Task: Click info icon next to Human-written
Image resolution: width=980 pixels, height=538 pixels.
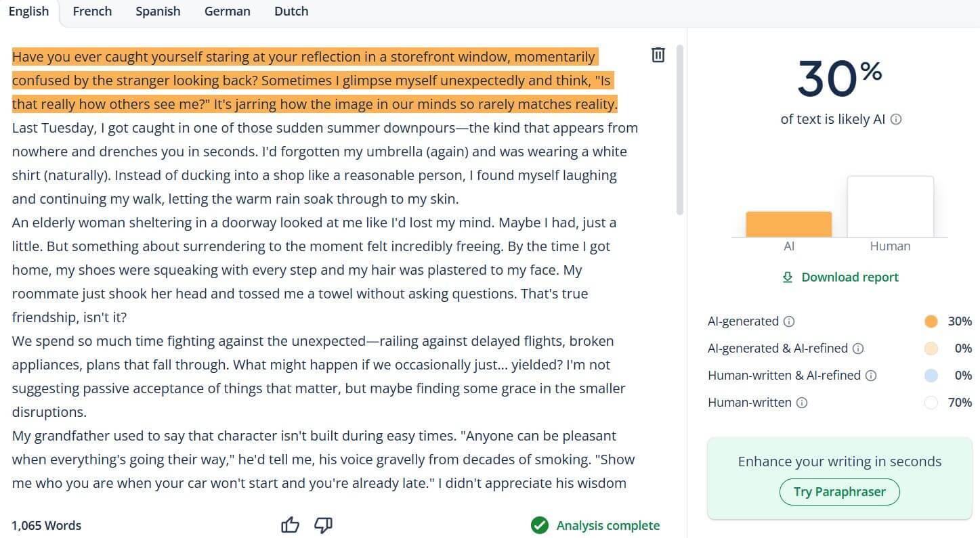Action: [802, 403]
